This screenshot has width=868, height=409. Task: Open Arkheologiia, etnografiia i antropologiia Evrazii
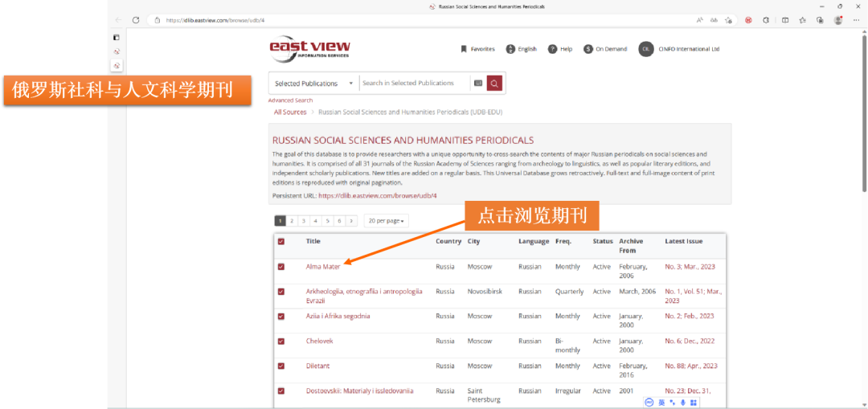pos(364,296)
